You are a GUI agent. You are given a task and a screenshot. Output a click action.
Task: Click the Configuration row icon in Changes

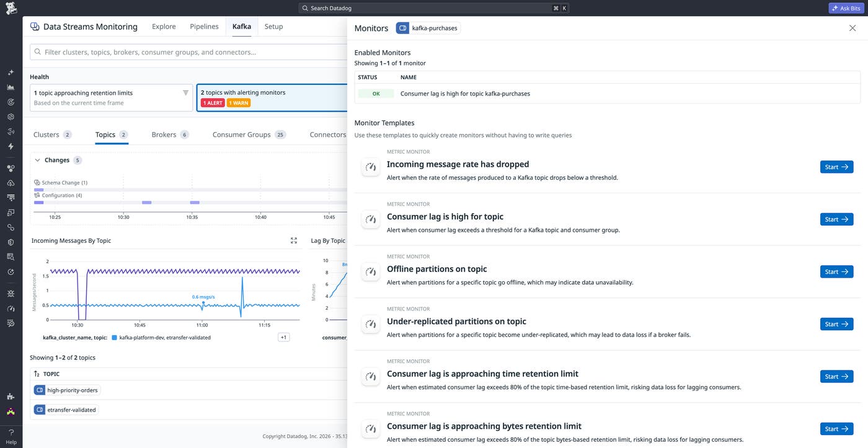[x=37, y=195]
